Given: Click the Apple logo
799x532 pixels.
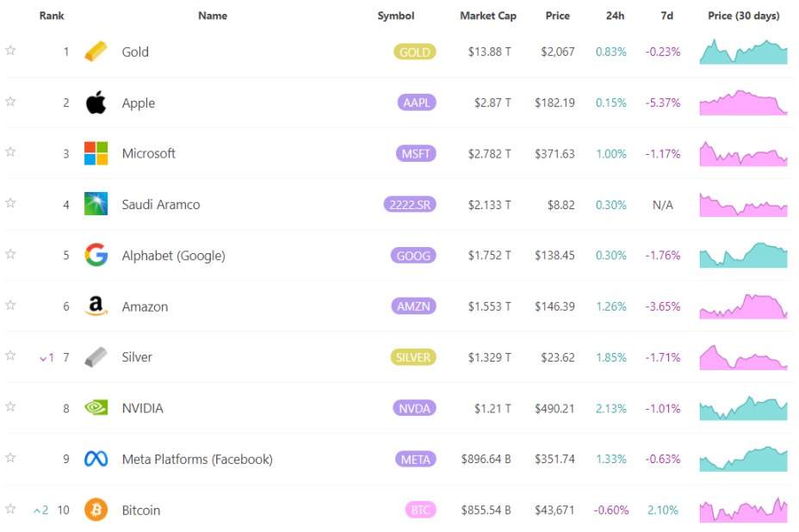Looking at the screenshot, I should click(x=96, y=102).
